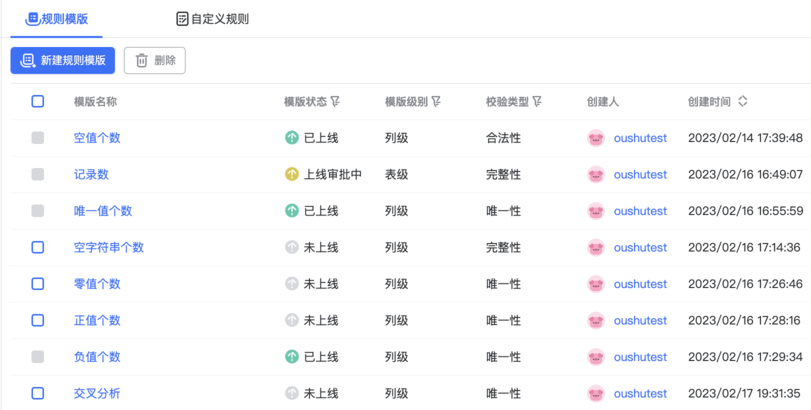Open the 模版状态 filter icon
811x410 pixels.
(335, 101)
